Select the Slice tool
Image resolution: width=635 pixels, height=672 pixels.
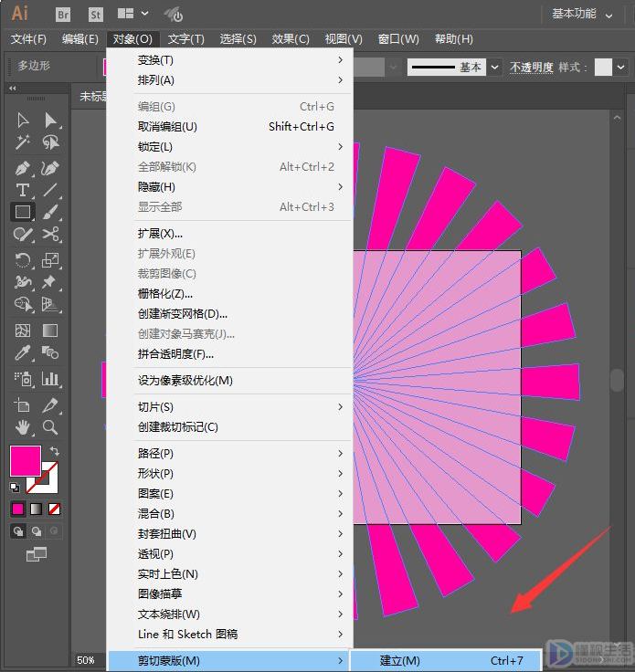[x=50, y=405]
